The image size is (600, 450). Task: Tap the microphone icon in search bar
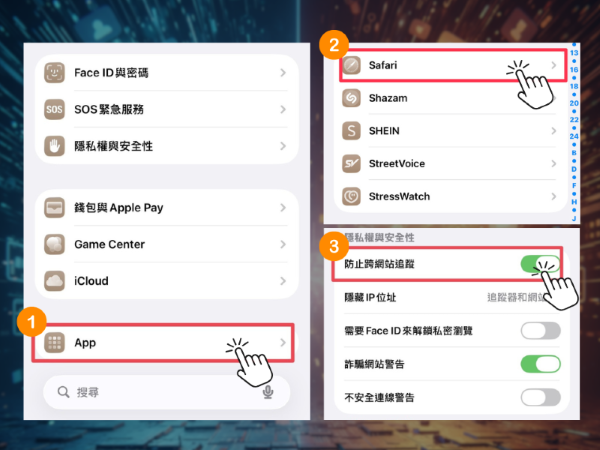pyautogui.click(x=268, y=392)
